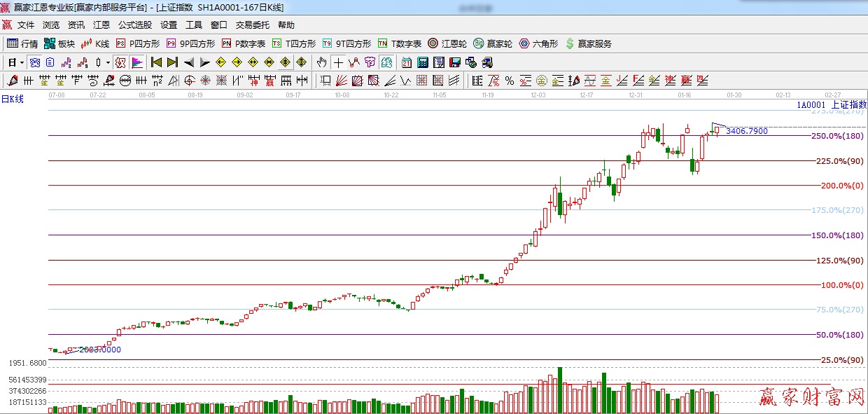Open the 江恩 menu

tap(101, 25)
